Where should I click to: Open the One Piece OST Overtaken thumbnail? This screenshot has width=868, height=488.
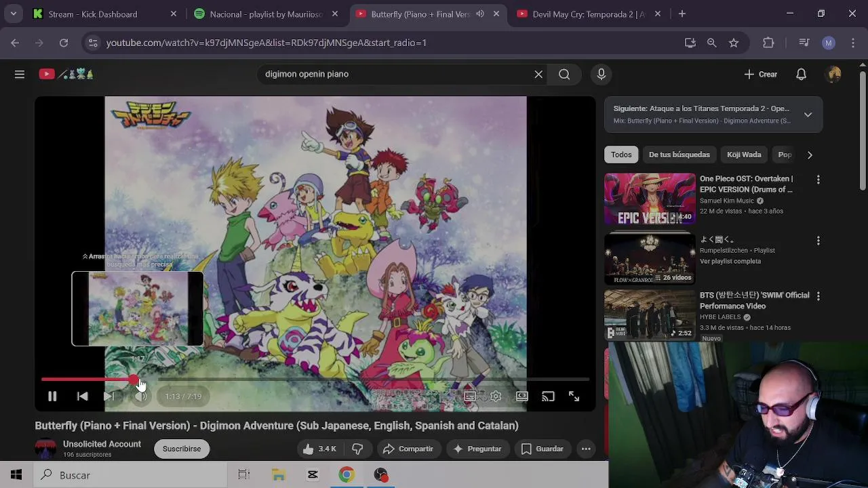(650, 199)
